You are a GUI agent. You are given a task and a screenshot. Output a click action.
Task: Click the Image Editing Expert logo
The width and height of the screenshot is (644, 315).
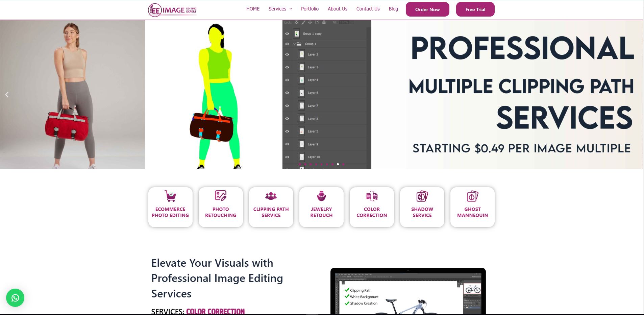tap(172, 10)
